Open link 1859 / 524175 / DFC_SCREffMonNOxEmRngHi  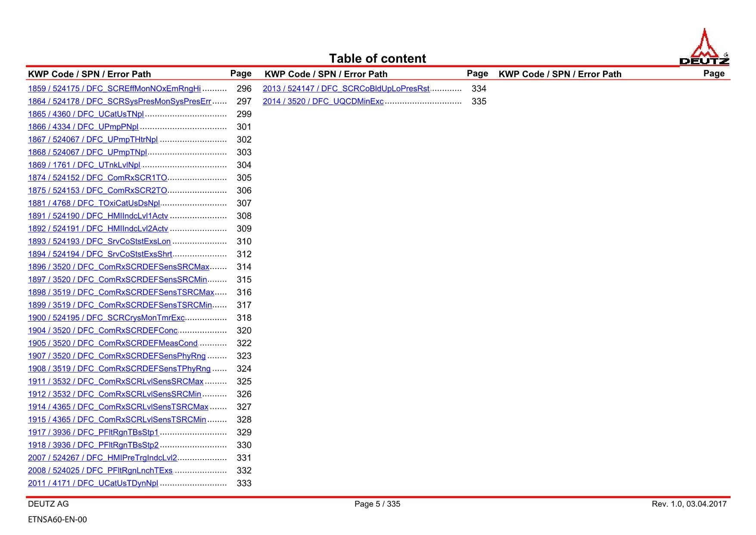tap(114, 89)
